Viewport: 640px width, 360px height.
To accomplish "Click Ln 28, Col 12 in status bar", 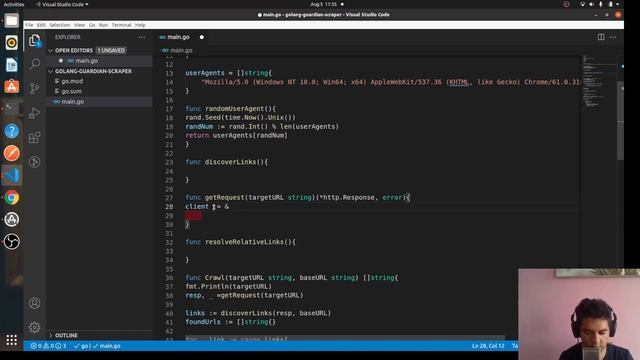I will (488, 346).
